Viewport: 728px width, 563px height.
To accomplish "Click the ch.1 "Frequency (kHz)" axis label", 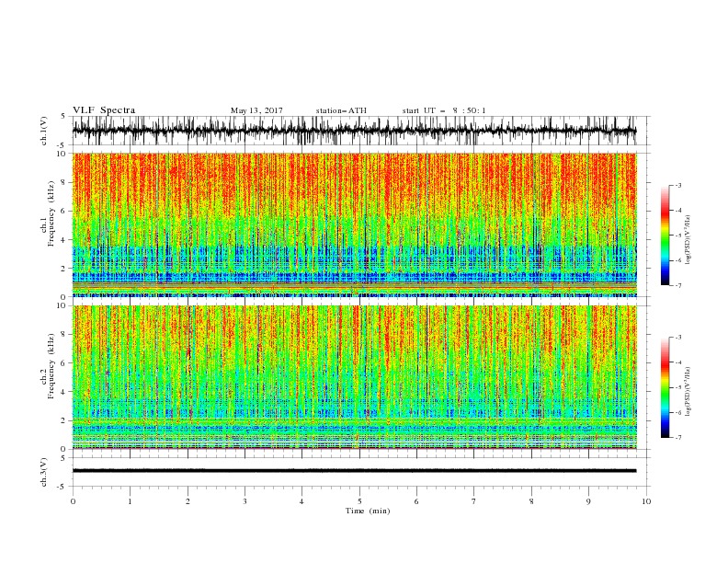I will (x=51, y=214).
